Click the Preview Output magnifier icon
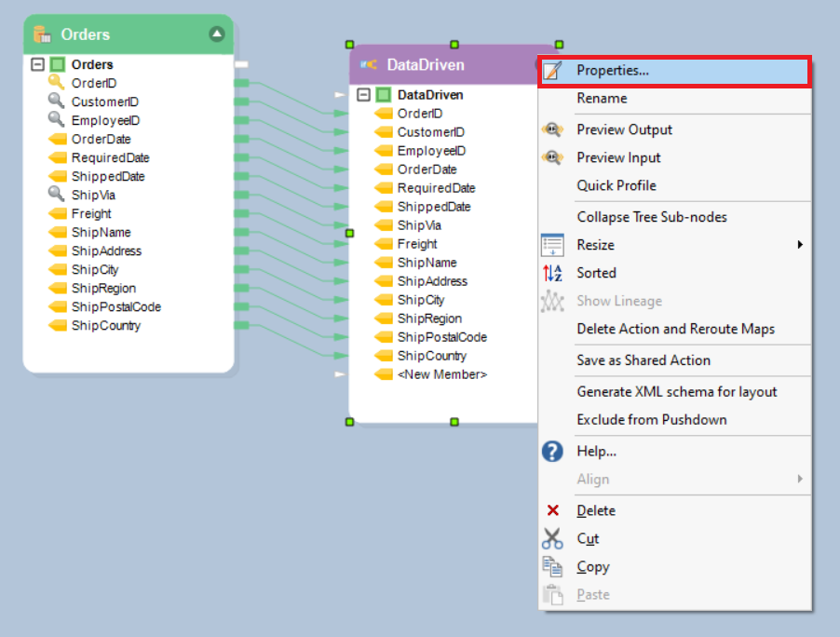 pyautogui.click(x=552, y=129)
